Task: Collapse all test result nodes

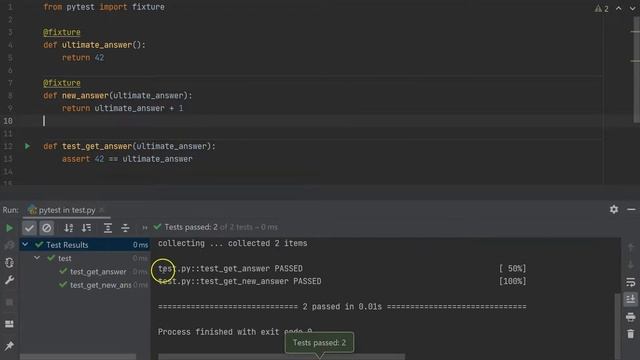Action: coord(125,228)
